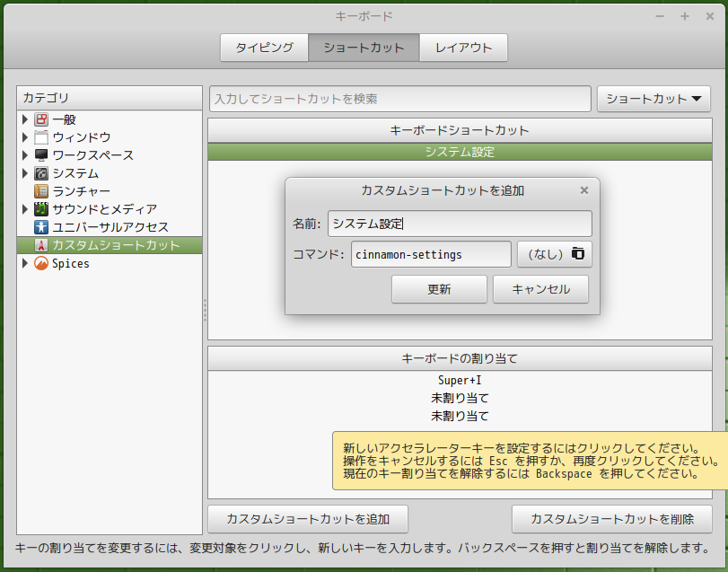
Task: Click the 一般 category icon
Action: (41, 119)
